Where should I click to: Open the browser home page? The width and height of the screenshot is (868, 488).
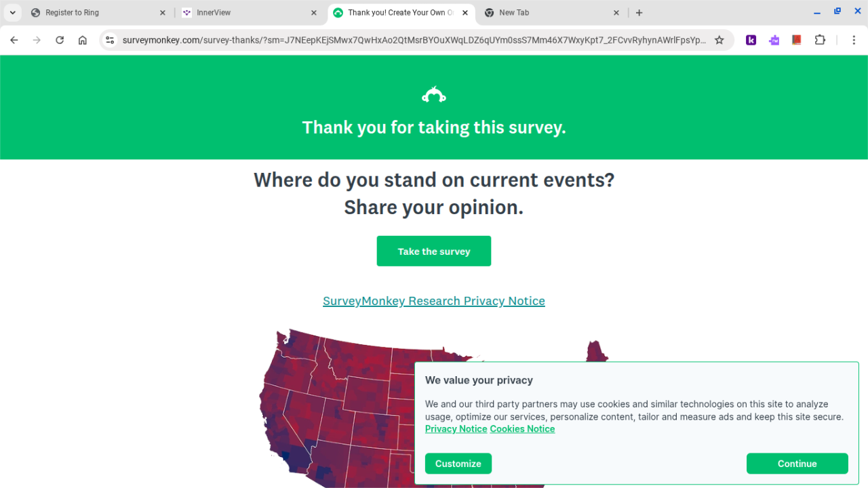(83, 40)
